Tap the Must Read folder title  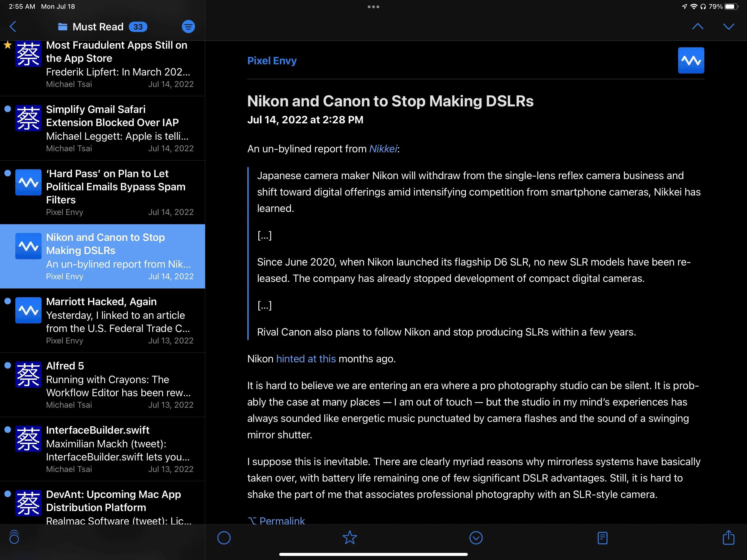pyautogui.click(x=98, y=27)
